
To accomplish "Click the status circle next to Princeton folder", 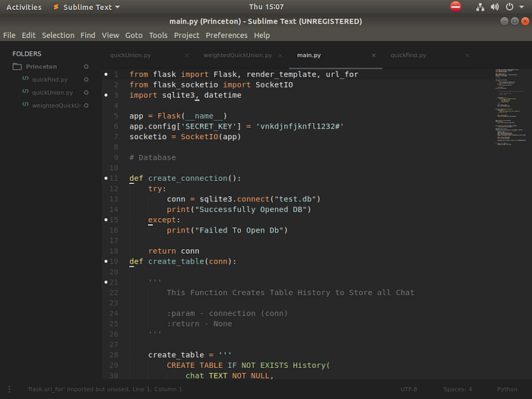I will [86, 67].
